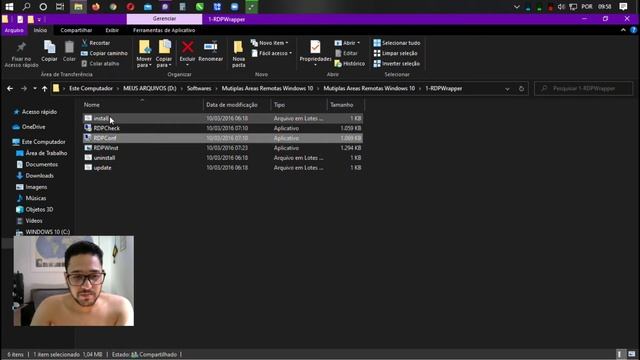Viewport: 640px width, 360px height.
Task: Open Área de Trabalho folder
Action: coord(42,153)
